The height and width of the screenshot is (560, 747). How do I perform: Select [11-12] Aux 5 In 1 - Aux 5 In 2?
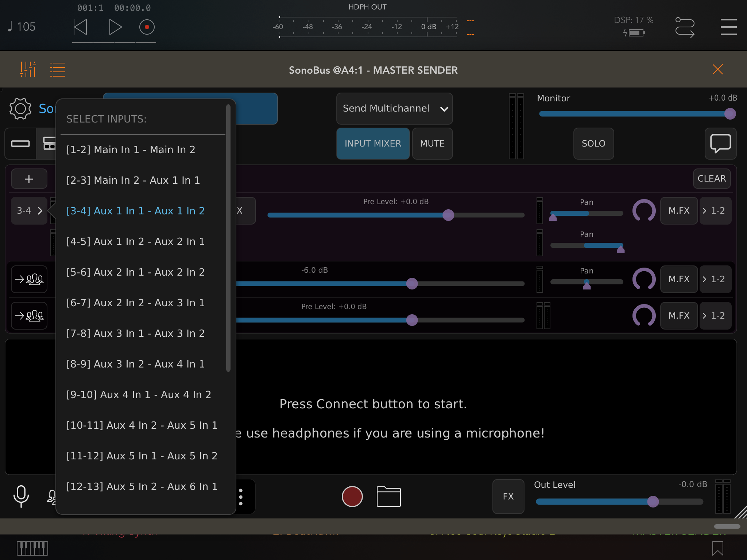[x=142, y=456]
